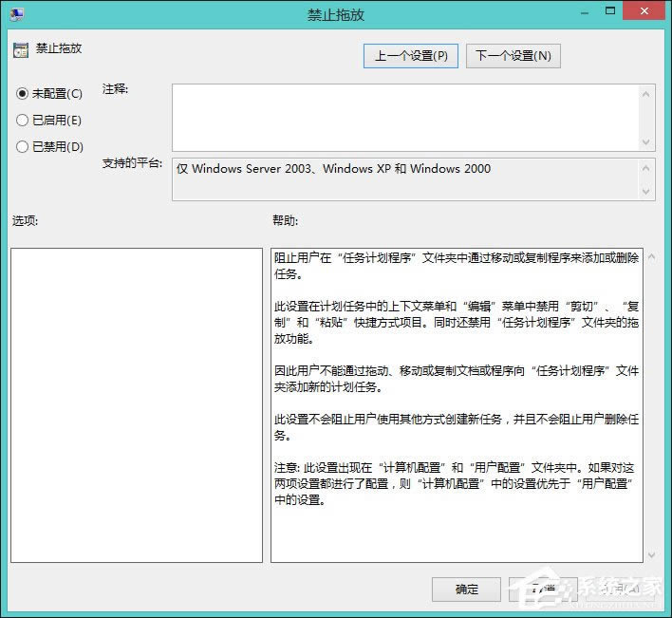Screen dimensions: 672x618
Task: Close the 禁止拖放 dialog window
Action: 644,10
